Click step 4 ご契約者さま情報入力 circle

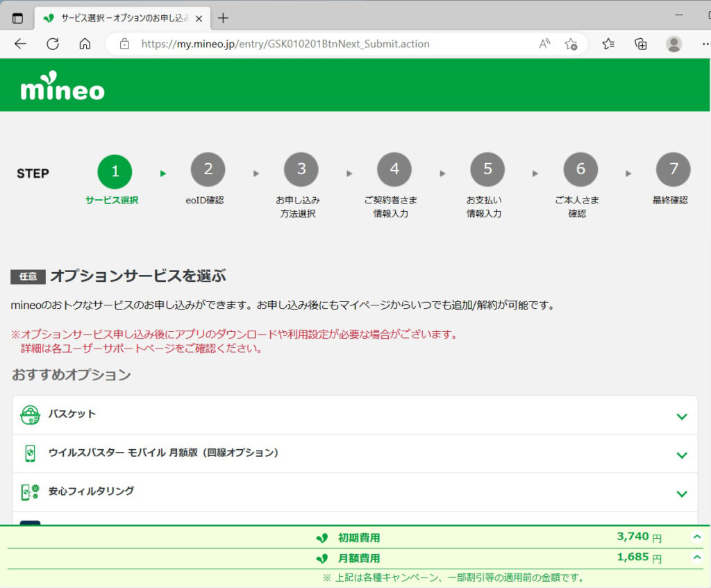tap(394, 169)
